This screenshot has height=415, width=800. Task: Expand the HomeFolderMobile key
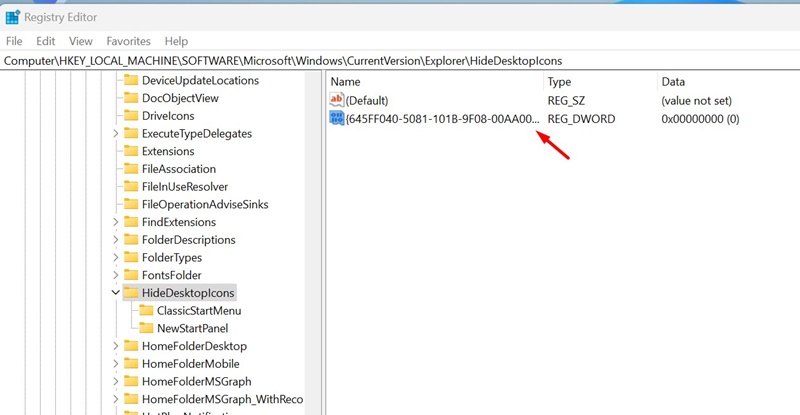tap(115, 363)
